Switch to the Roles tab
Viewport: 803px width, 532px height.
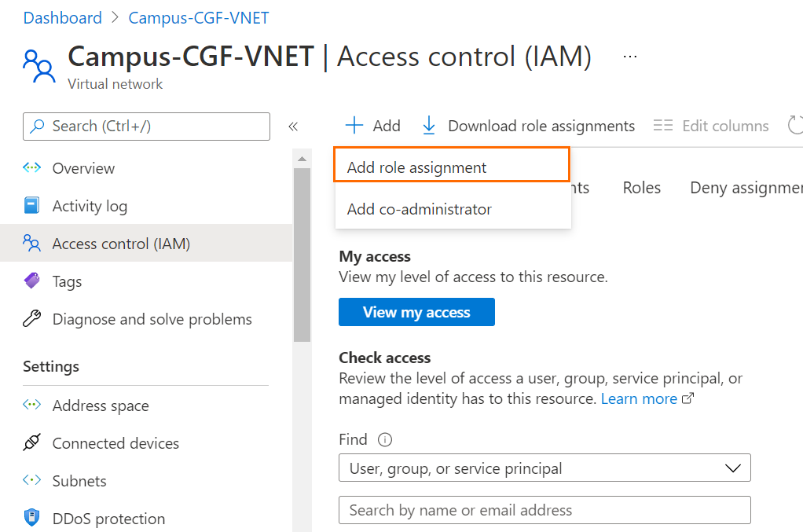click(x=642, y=188)
